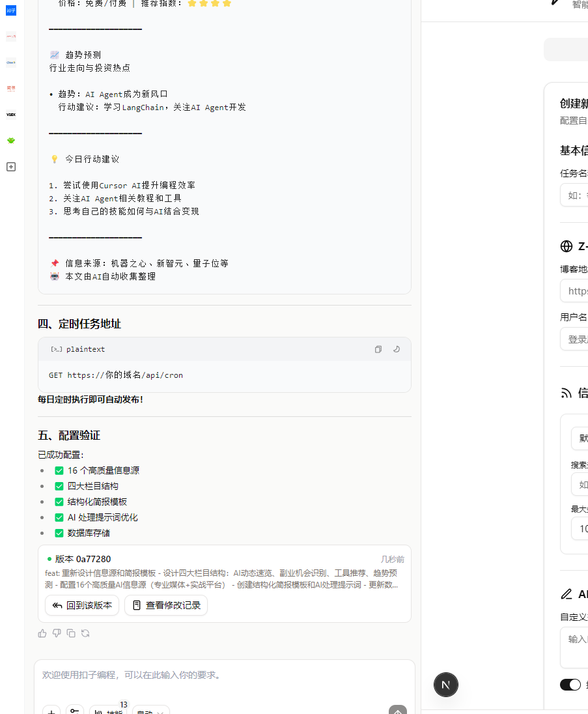This screenshot has height=714, width=588.
Task: Click the 欢迎使用扣子编程 chat input field
Action: [x=225, y=675]
